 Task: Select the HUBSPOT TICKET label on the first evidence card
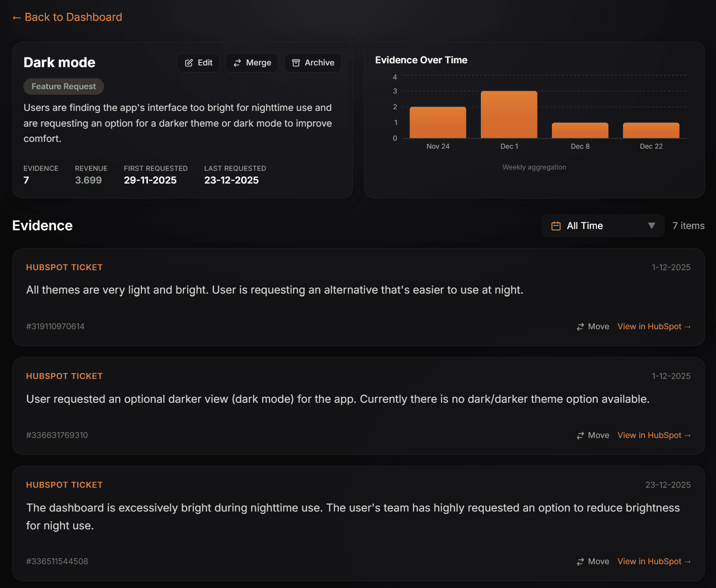click(x=64, y=267)
